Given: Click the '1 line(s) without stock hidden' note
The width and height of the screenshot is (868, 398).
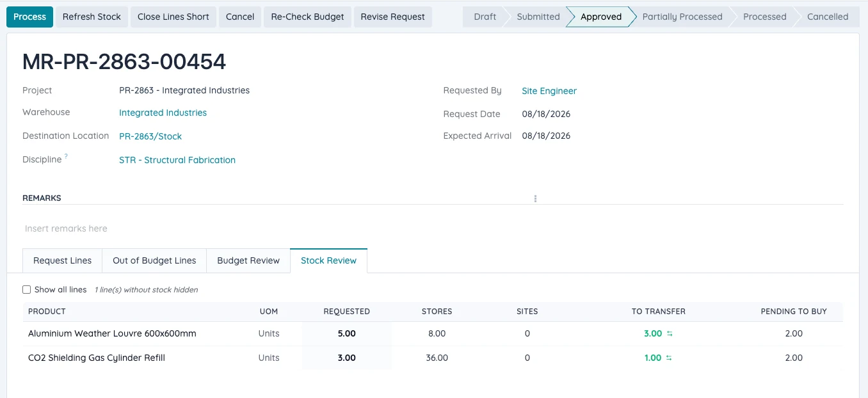Looking at the screenshot, I should coord(146,290).
